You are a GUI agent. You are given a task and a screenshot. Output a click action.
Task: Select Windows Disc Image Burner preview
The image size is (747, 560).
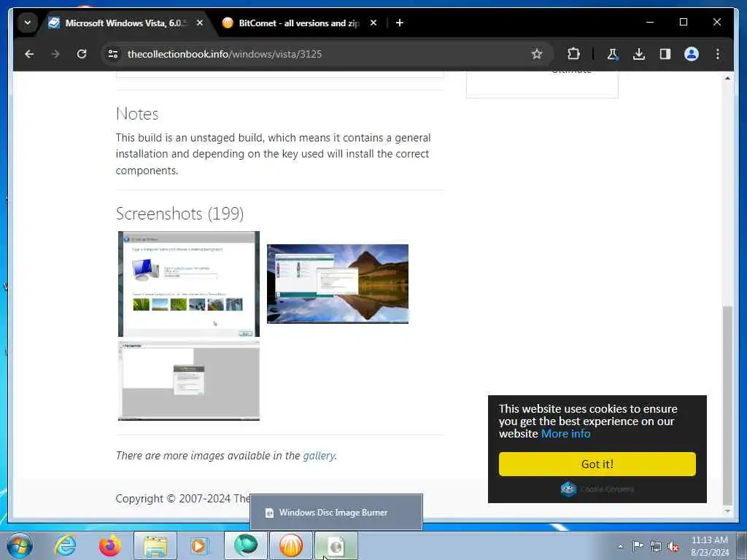coord(336,513)
